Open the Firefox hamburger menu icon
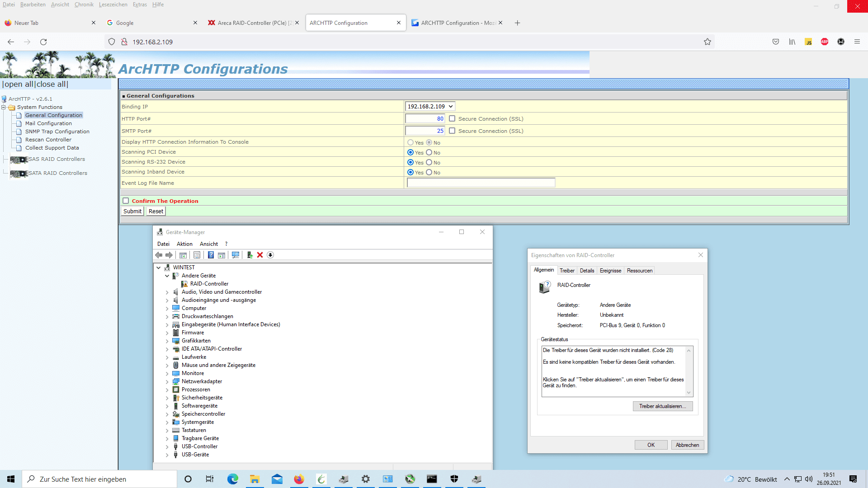This screenshot has height=488, width=868. tap(857, 42)
